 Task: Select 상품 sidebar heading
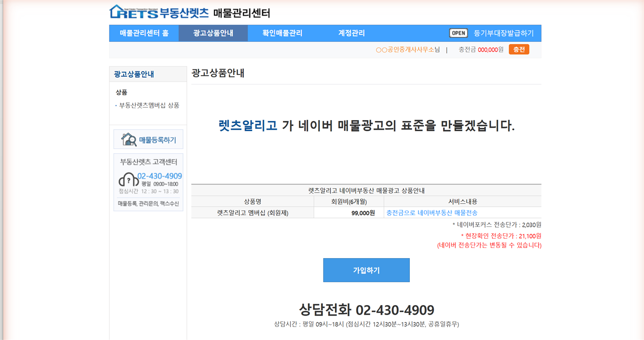(x=121, y=92)
